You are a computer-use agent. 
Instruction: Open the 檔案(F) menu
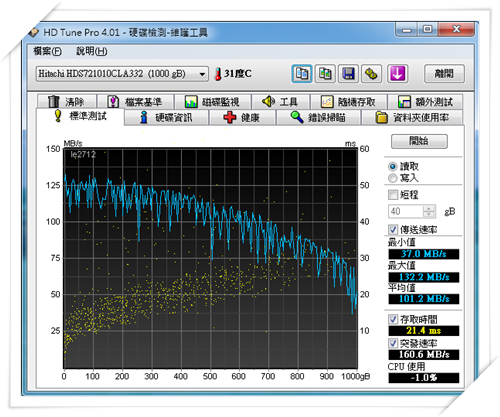(x=47, y=51)
